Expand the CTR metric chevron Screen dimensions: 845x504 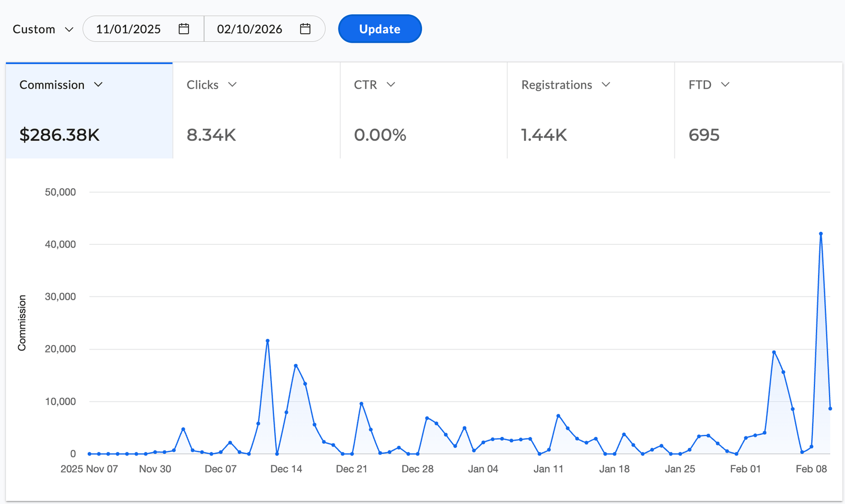pos(391,84)
